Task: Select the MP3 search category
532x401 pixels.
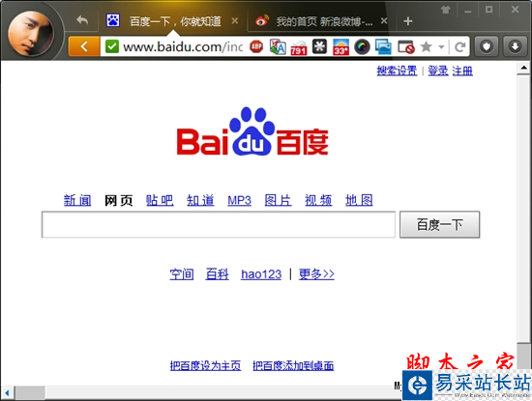Action: tap(239, 200)
